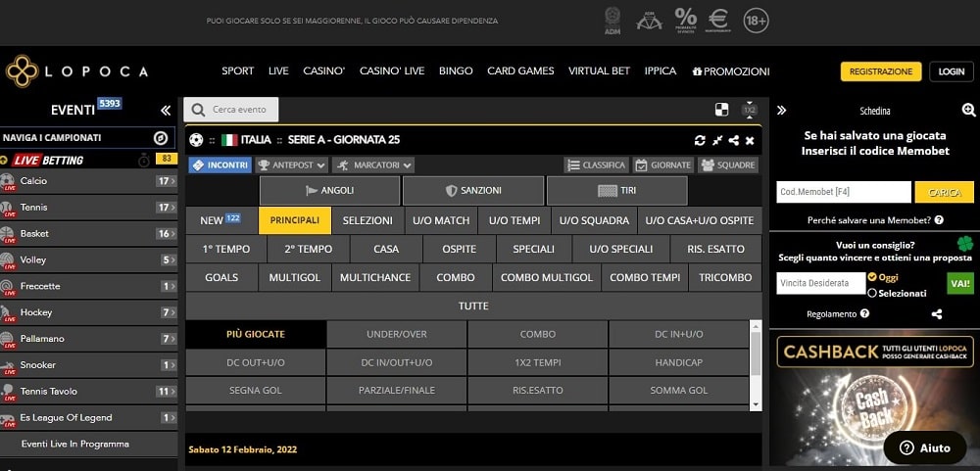The width and height of the screenshot is (980, 471).
Task: Click the Italian flag icon
Action: [229, 140]
